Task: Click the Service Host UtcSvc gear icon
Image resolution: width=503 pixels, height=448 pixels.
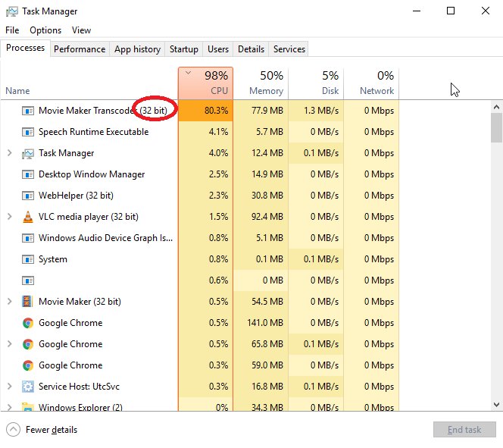Action: pos(28,387)
